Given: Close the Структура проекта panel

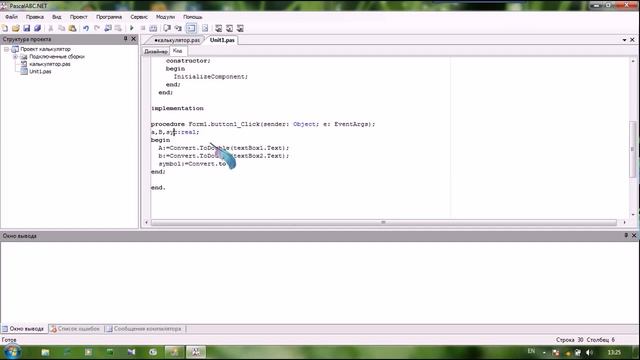Looking at the screenshot, I should 133,39.
